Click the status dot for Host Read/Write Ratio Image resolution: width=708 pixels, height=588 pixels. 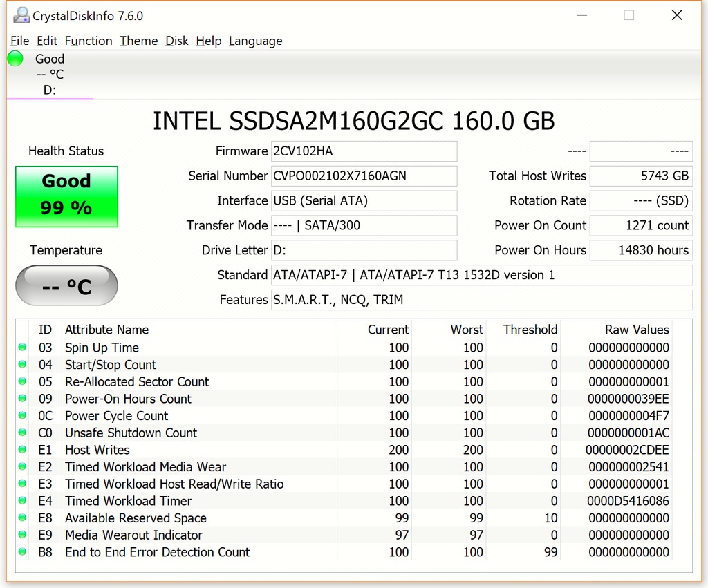click(22, 483)
